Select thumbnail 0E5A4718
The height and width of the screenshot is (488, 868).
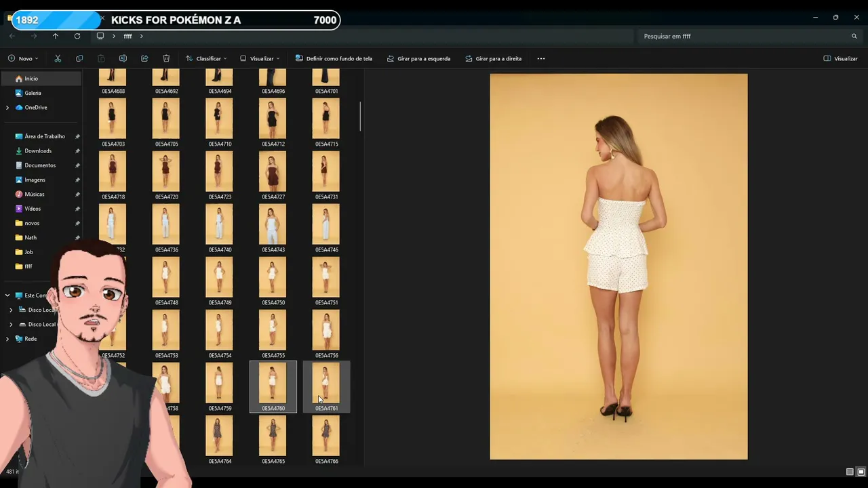(x=113, y=176)
